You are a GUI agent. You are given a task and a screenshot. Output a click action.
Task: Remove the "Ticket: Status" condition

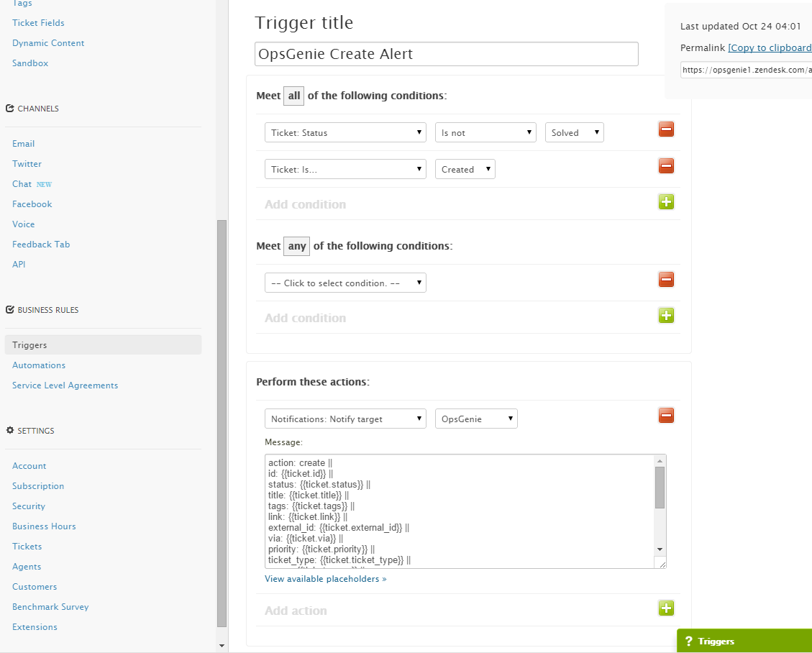pyautogui.click(x=666, y=129)
